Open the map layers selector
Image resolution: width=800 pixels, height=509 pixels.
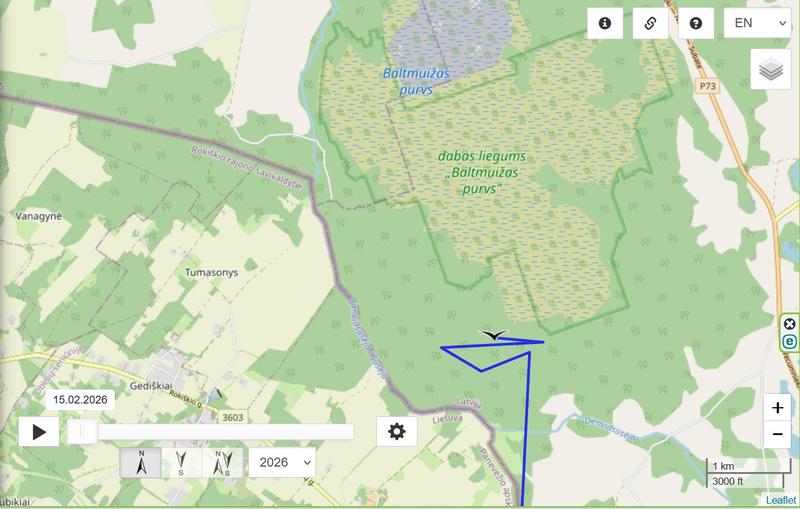point(771,69)
